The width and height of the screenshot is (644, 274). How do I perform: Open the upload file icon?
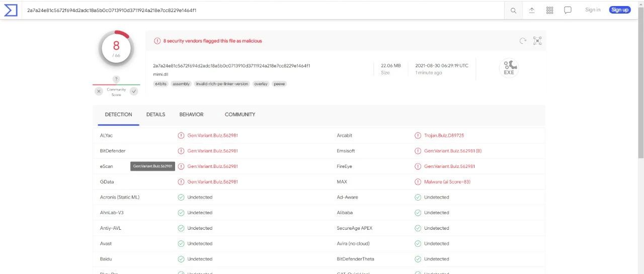tap(532, 10)
